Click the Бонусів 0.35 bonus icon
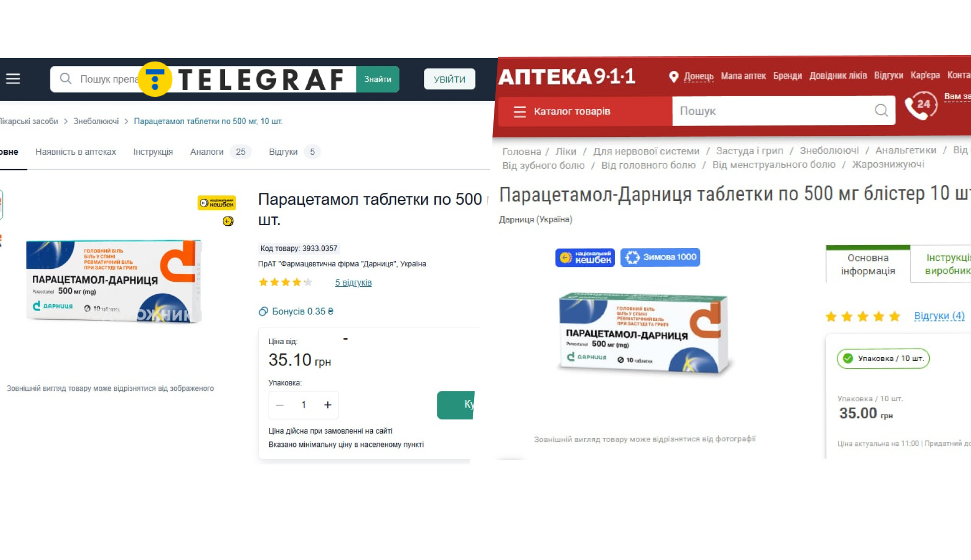Image resolution: width=971 pixels, height=560 pixels. tap(263, 311)
